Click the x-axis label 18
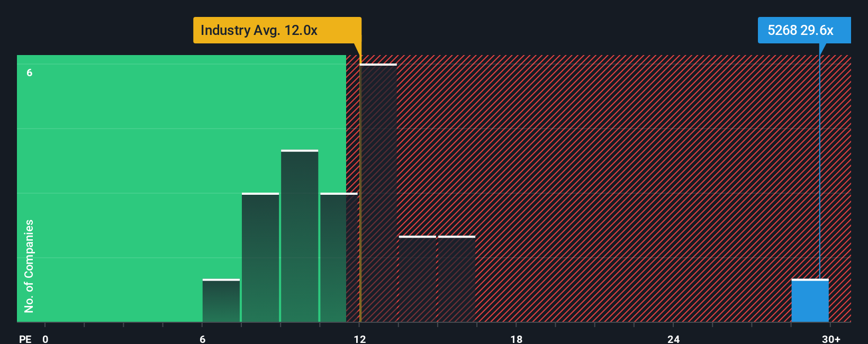868x344 pixels. [516, 339]
